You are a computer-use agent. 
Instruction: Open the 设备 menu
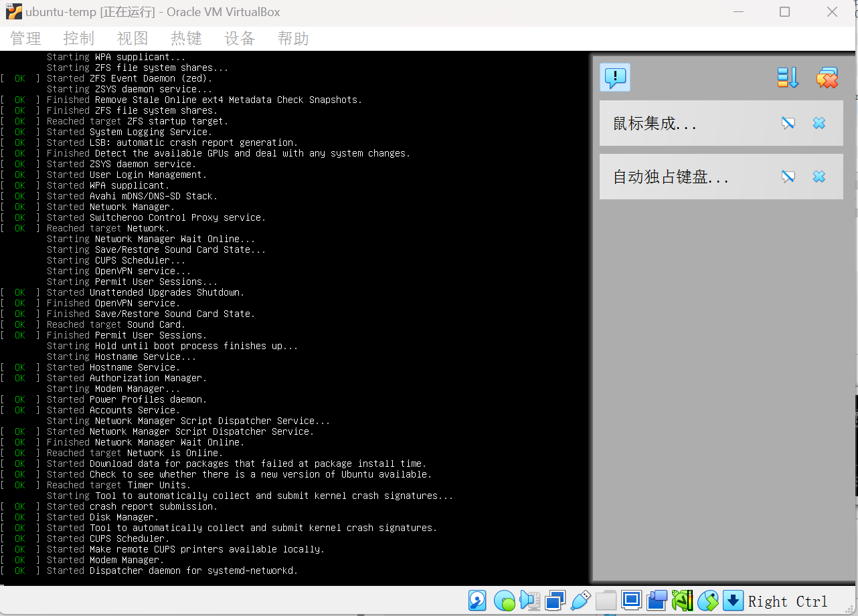pos(240,39)
